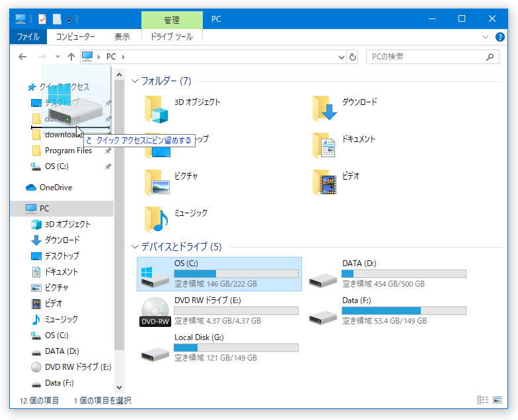Select DATA (D:) drive in main pane

387,274
